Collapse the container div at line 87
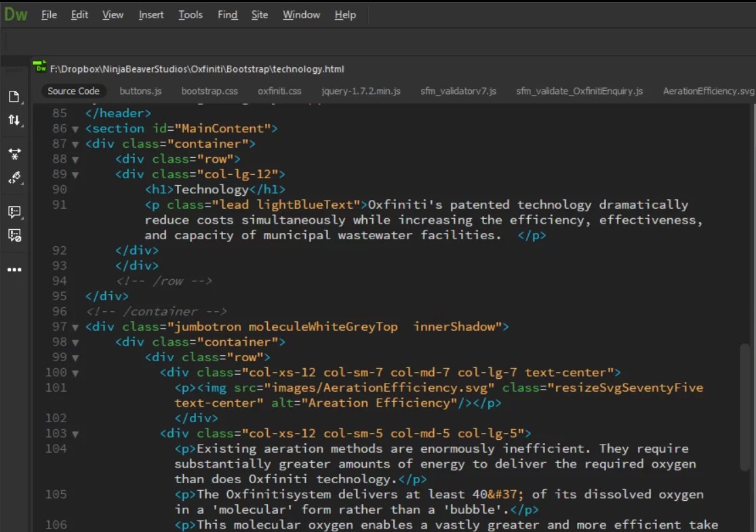Image resolution: width=756 pixels, height=532 pixels. pyautogui.click(x=75, y=144)
